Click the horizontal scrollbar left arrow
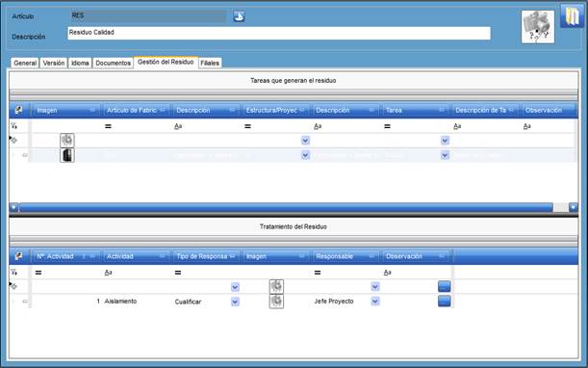This screenshot has height=368, width=588. 13,207
